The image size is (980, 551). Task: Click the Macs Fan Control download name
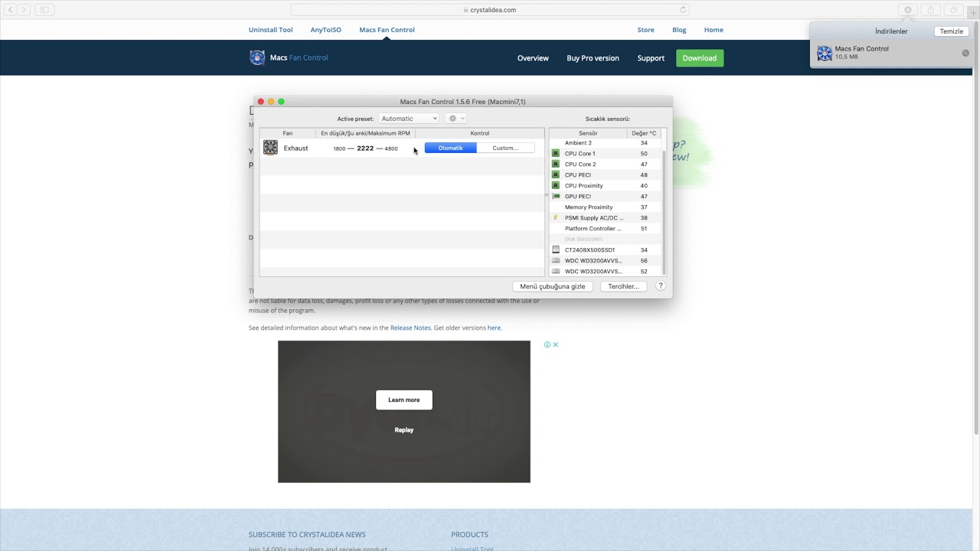click(862, 49)
